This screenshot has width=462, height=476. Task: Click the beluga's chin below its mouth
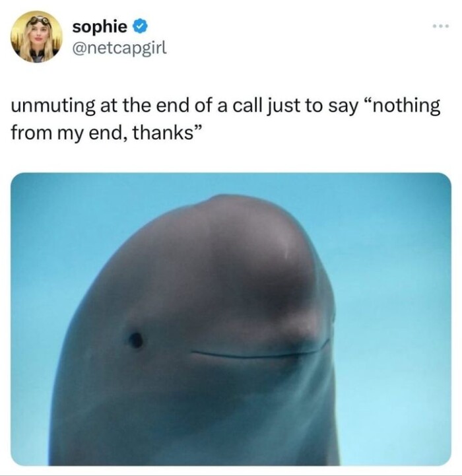click(243, 395)
